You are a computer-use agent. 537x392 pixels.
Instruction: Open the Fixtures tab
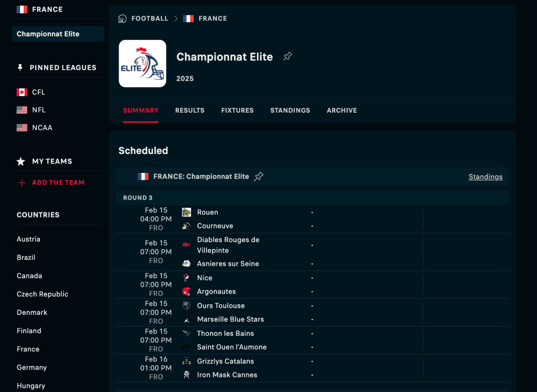[x=238, y=110]
